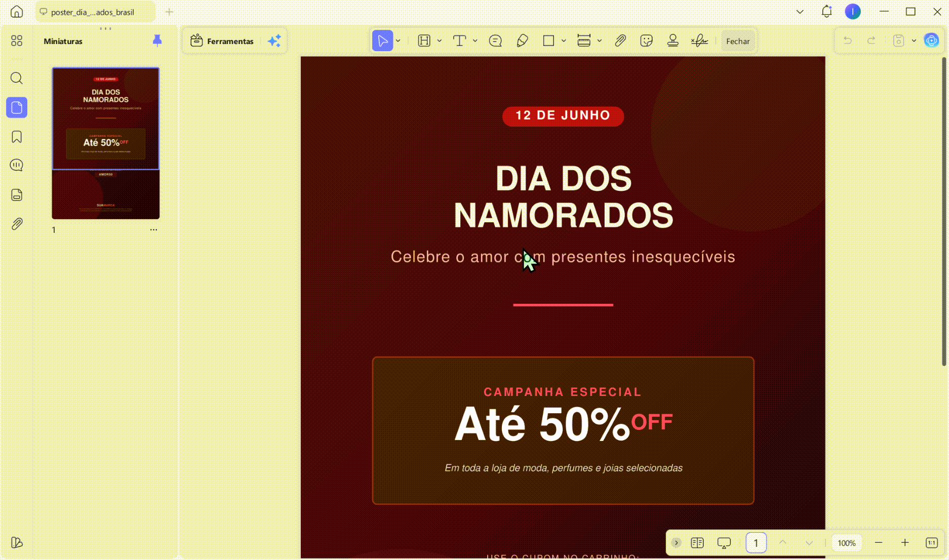Viewport: 949px width, 560px height.
Task: Set actual size 1:1 view
Action: point(932,543)
